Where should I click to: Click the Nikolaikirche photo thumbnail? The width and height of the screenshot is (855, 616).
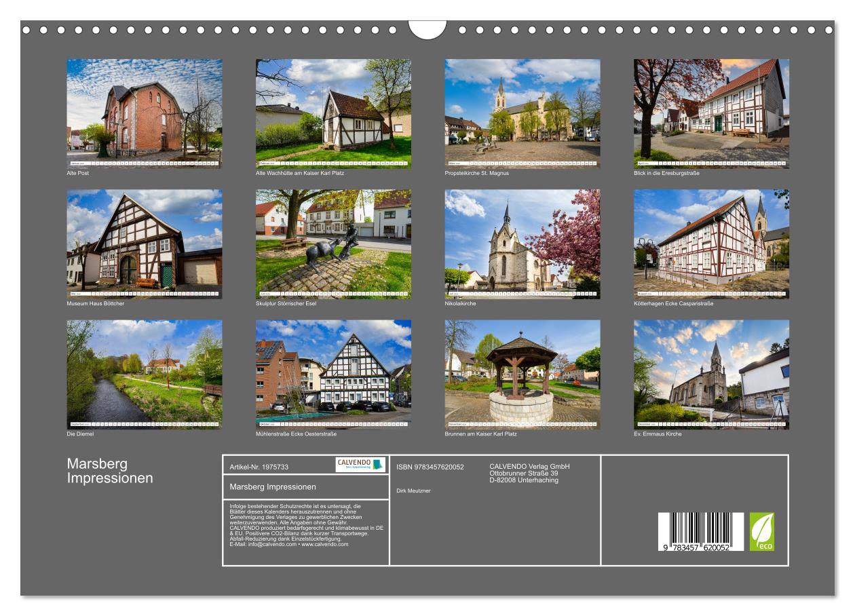tap(522, 244)
